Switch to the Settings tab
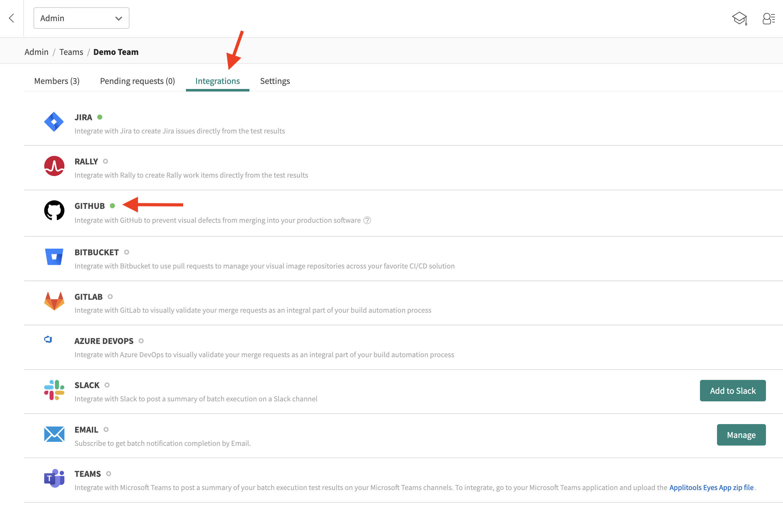This screenshot has height=532, width=783. 274,81
